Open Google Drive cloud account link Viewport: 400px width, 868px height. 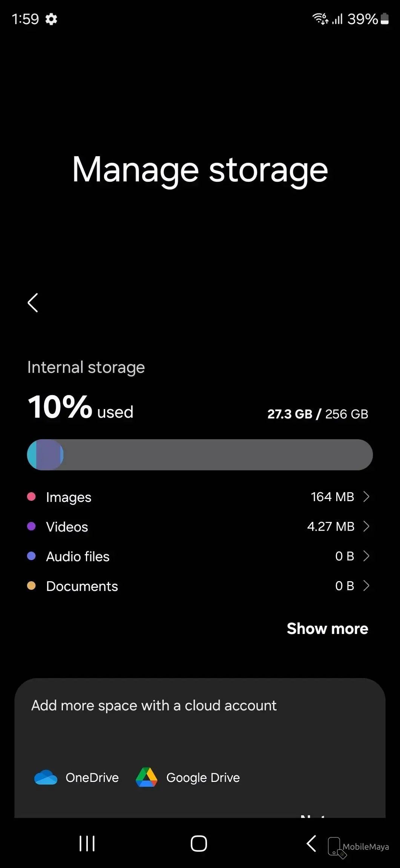(203, 778)
